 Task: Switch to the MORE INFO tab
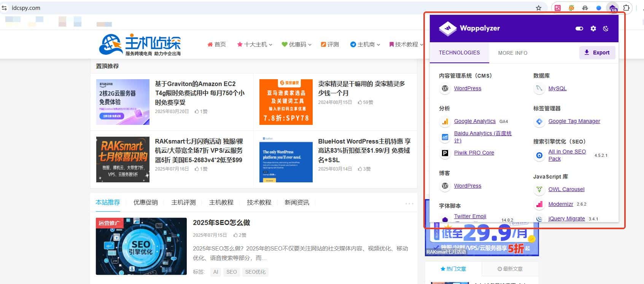point(512,53)
